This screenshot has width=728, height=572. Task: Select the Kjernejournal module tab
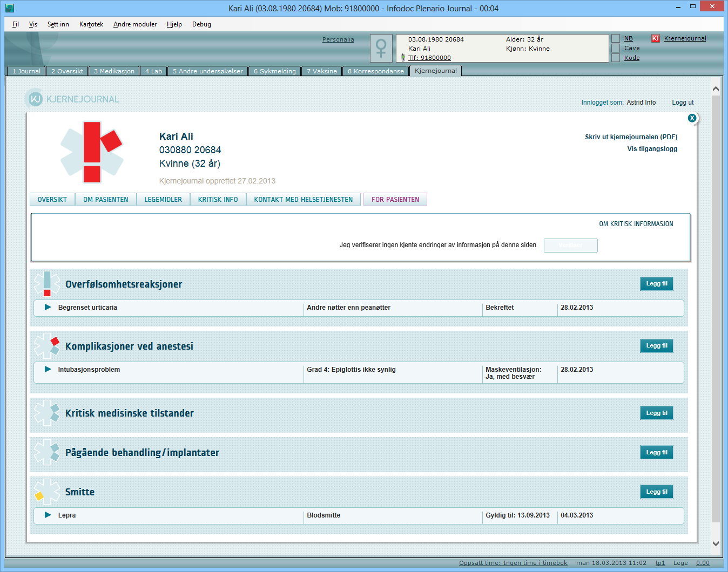[435, 71]
